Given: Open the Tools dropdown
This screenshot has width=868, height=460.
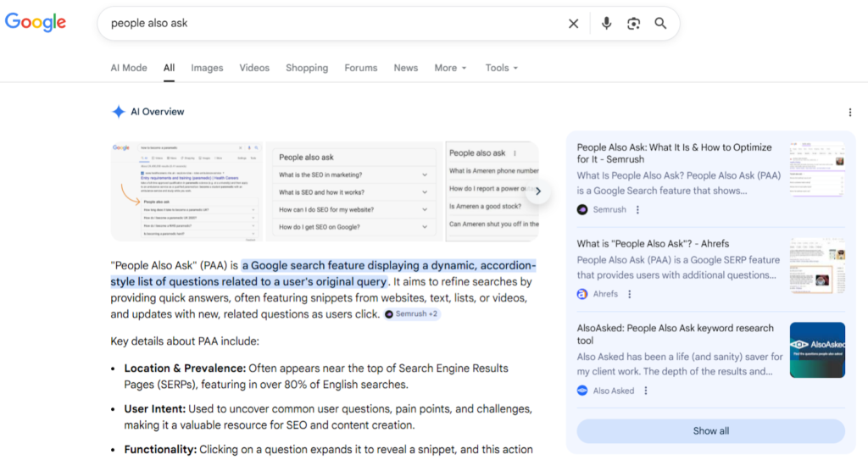Looking at the screenshot, I should click(501, 68).
